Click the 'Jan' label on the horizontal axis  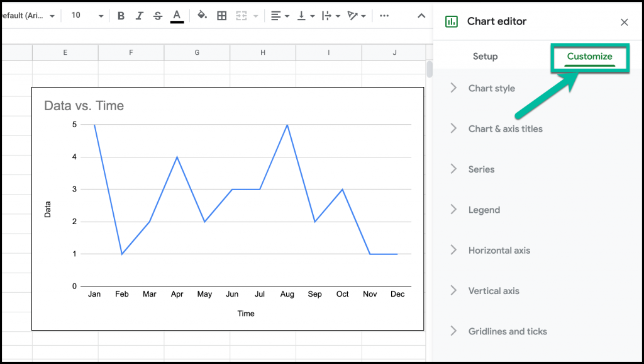coord(94,294)
